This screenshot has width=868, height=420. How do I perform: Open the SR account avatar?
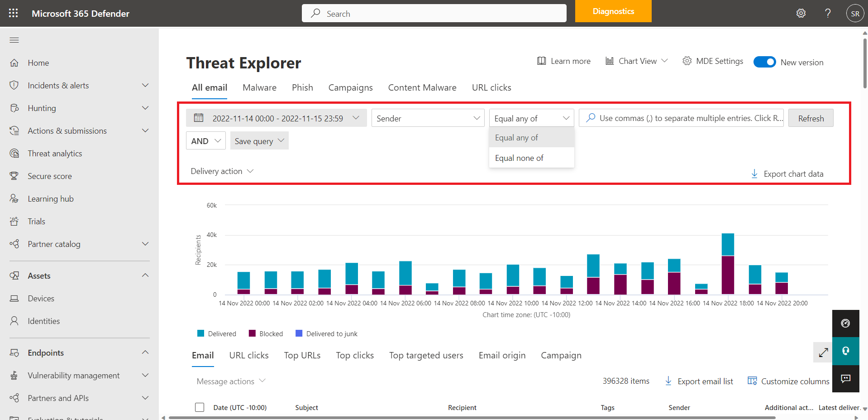[855, 14]
